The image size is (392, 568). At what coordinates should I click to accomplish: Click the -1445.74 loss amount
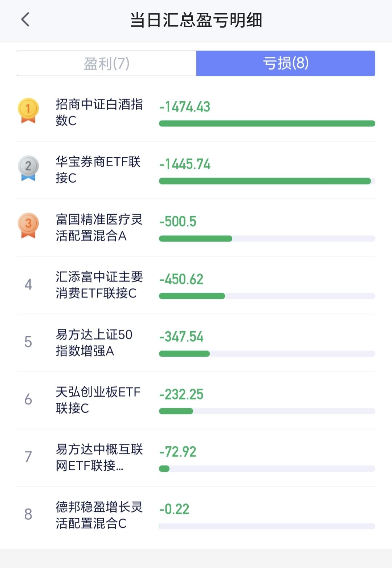pyautogui.click(x=185, y=164)
